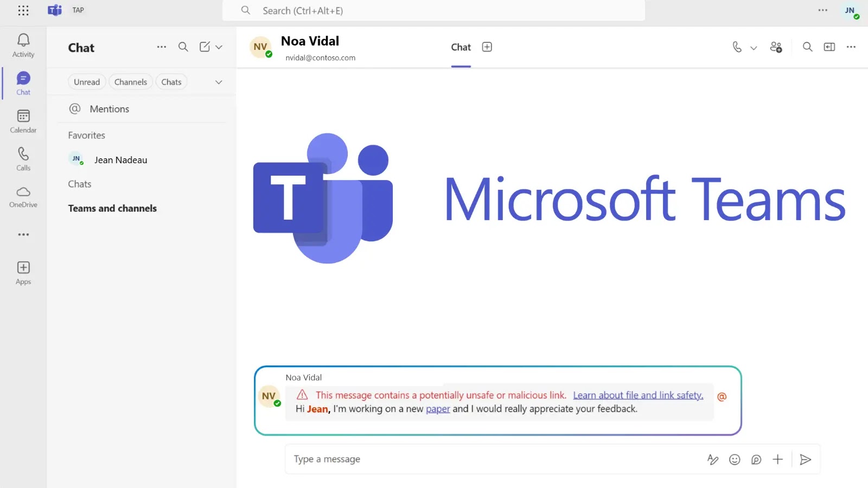Click the Type a message field
This screenshot has width=868, height=488.
click(488, 459)
